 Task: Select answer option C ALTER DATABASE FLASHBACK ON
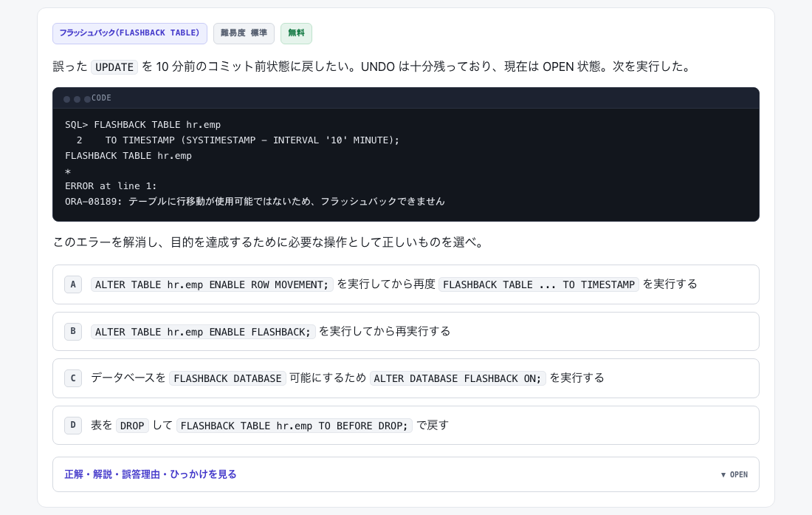pyautogui.click(x=405, y=378)
